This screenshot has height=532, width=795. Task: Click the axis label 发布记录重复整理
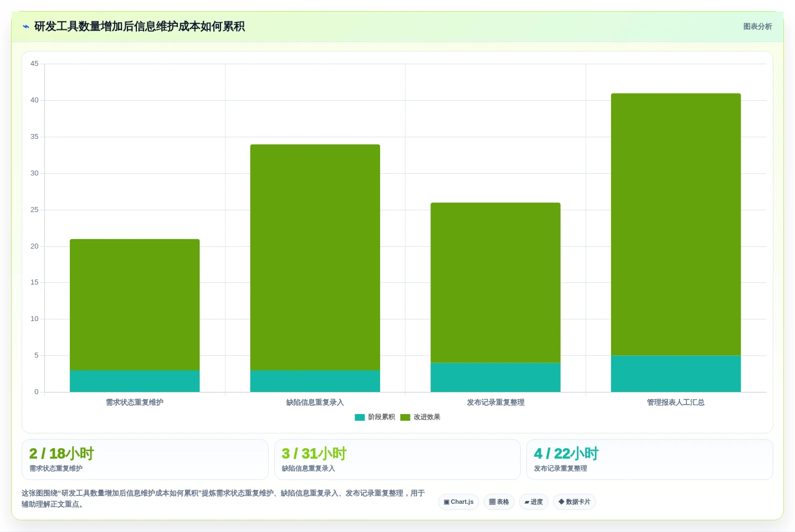[x=495, y=402]
